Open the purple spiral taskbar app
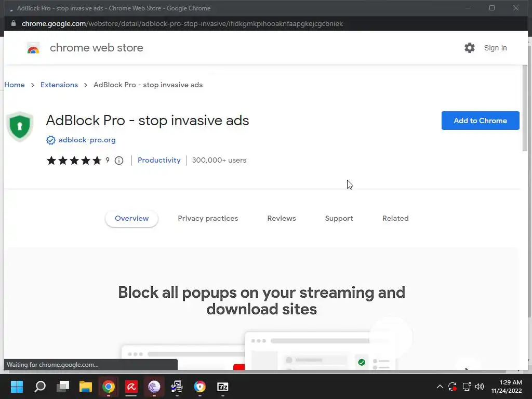The image size is (532, 399). click(x=154, y=387)
